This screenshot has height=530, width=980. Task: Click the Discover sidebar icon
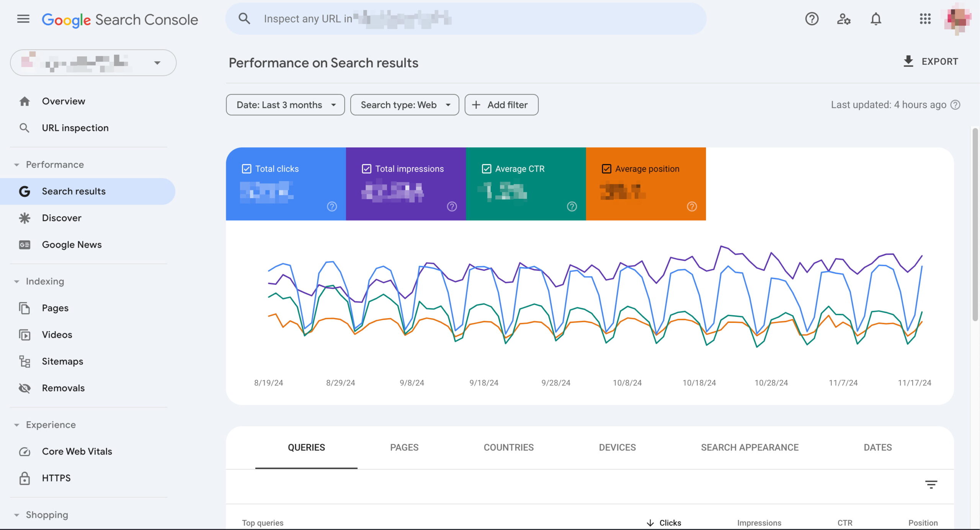24,219
